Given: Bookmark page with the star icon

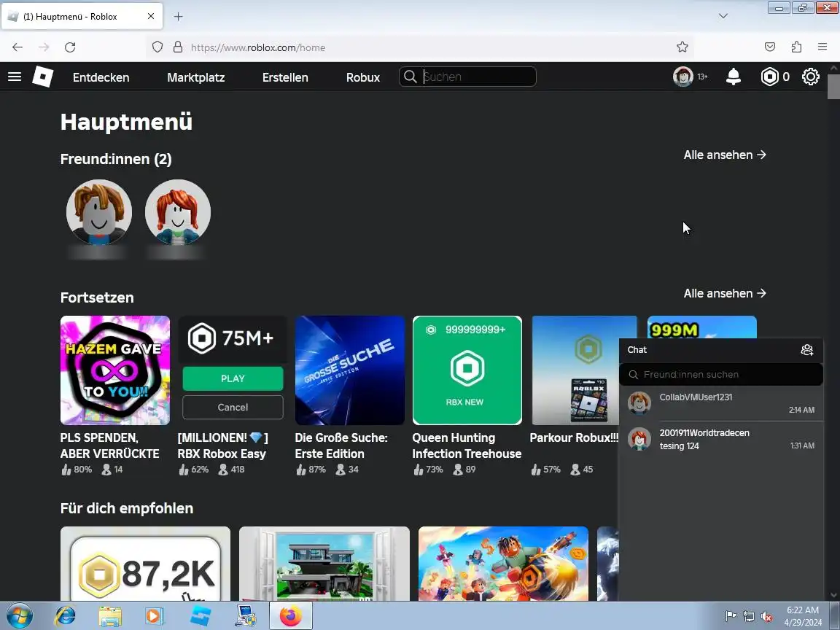Looking at the screenshot, I should [682, 47].
